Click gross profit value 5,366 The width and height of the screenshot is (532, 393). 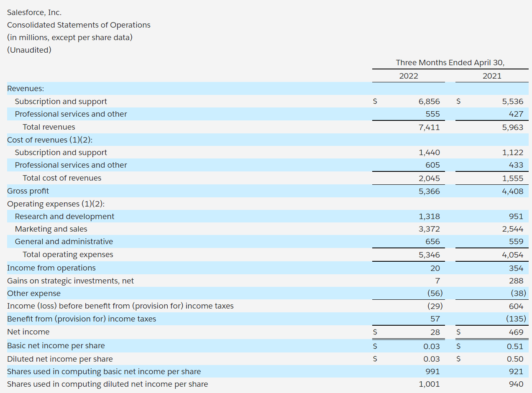coord(429,191)
